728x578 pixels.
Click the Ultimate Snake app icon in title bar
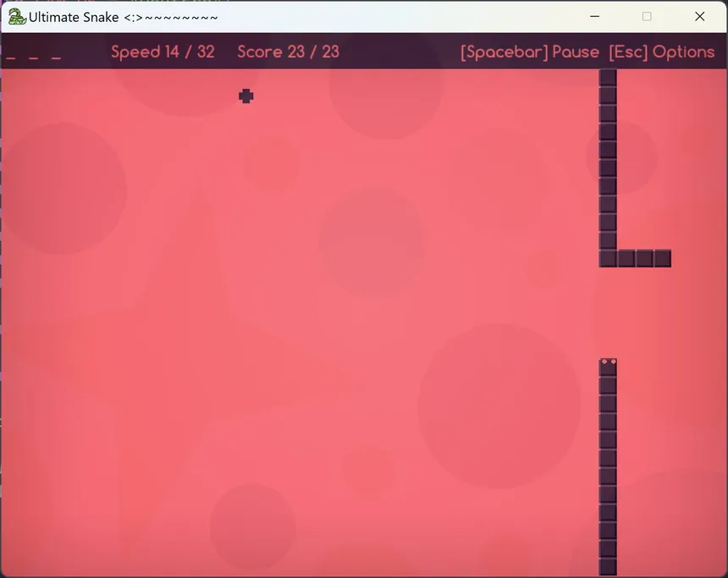pyautogui.click(x=17, y=17)
